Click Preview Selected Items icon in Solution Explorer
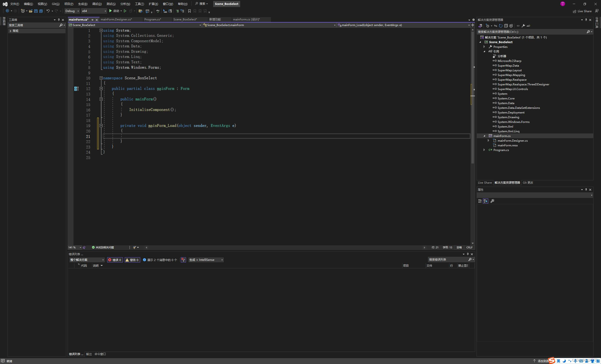 point(528,26)
